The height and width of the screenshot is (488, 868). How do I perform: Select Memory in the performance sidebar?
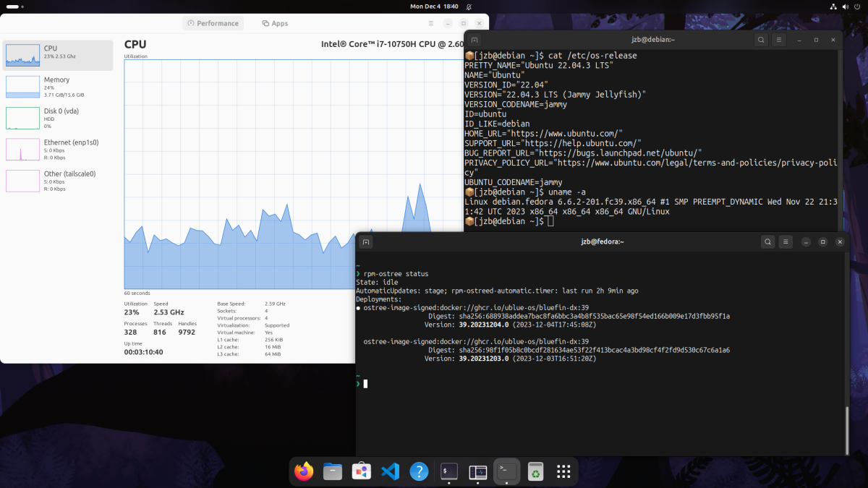[58, 87]
